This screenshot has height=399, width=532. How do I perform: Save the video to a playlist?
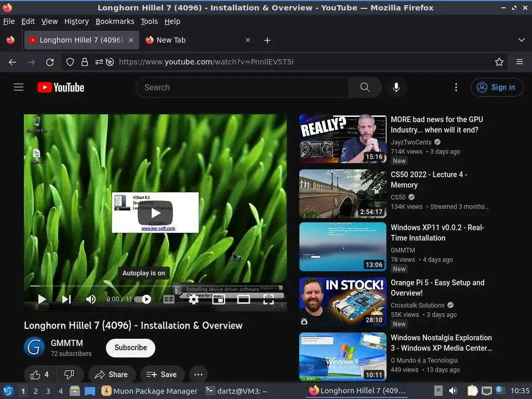coord(162,375)
